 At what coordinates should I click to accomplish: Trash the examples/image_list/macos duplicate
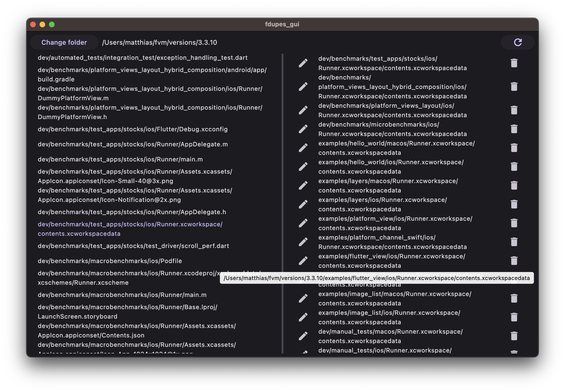coord(514,298)
